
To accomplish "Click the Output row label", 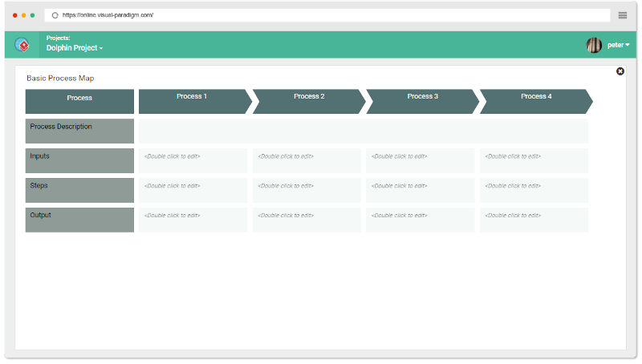I will pos(79,220).
